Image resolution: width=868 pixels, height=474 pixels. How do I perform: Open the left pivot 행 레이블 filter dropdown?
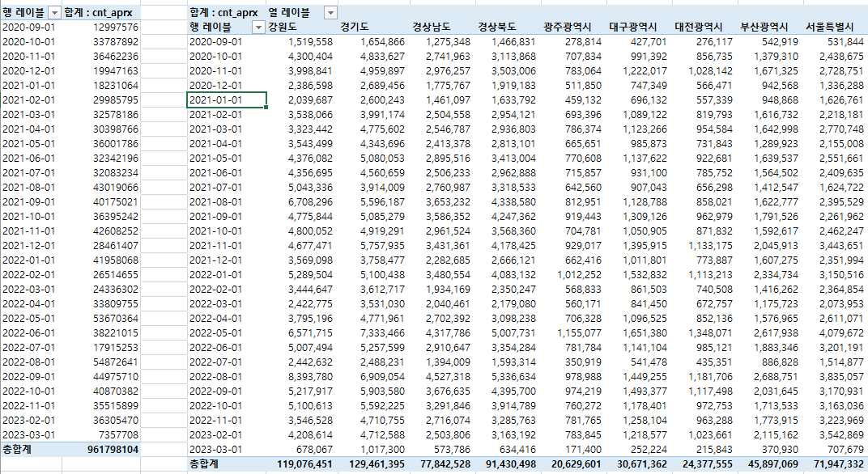[x=54, y=13]
